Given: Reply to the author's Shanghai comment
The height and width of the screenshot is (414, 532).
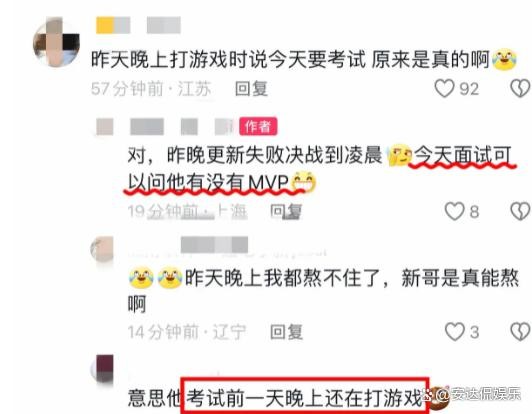Looking at the screenshot, I should pyautogui.click(x=286, y=211).
